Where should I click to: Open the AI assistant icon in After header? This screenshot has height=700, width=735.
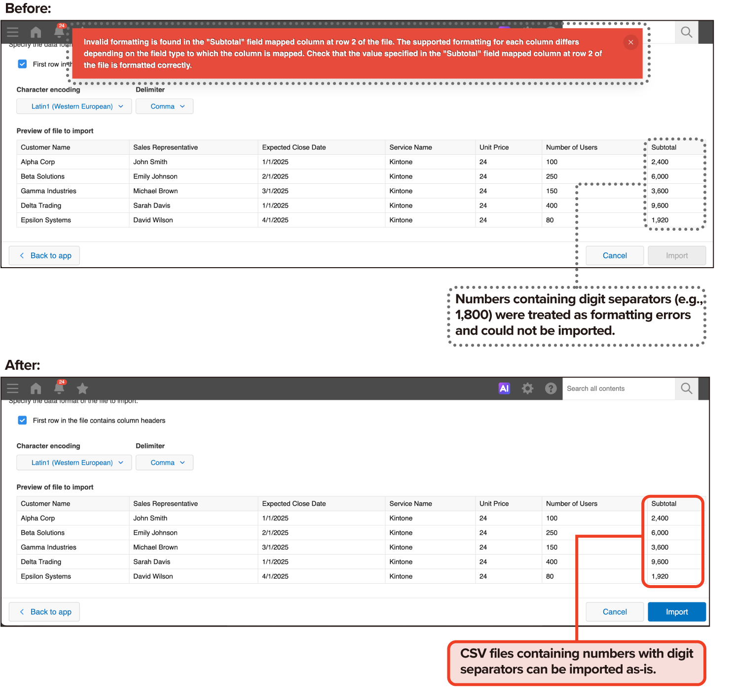pos(504,388)
